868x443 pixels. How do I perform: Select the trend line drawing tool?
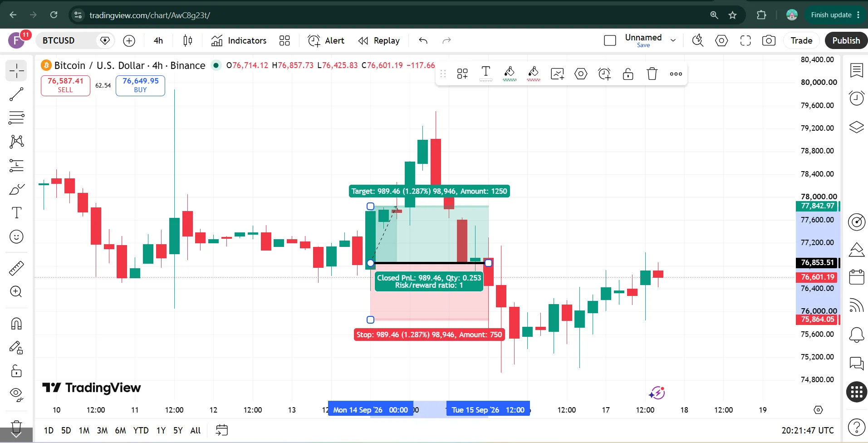point(16,94)
